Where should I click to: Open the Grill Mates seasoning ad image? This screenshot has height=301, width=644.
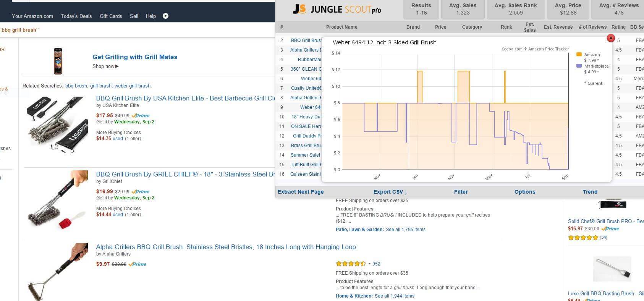[x=58, y=61]
